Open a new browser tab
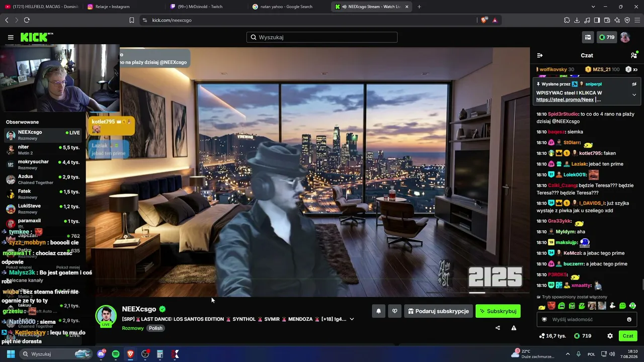The height and width of the screenshot is (362, 644). pos(419,7)
